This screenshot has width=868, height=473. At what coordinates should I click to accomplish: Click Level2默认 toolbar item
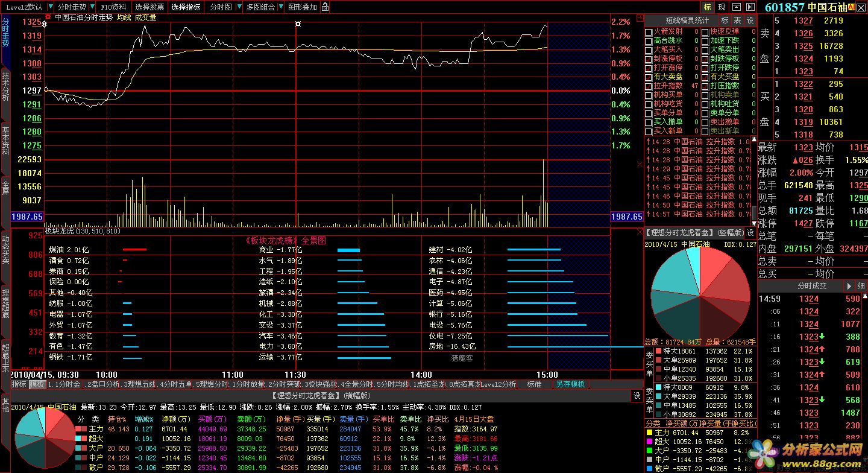pos(24,7)
